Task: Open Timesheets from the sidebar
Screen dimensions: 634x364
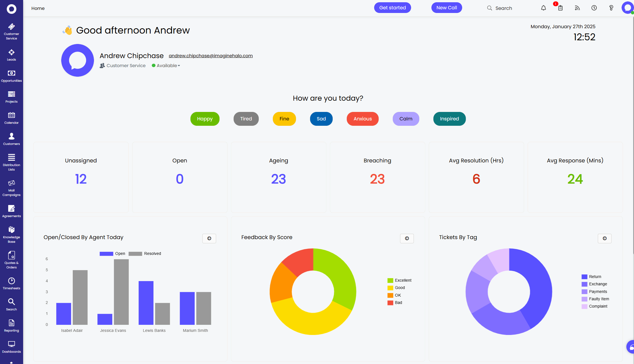Action: 11,283
